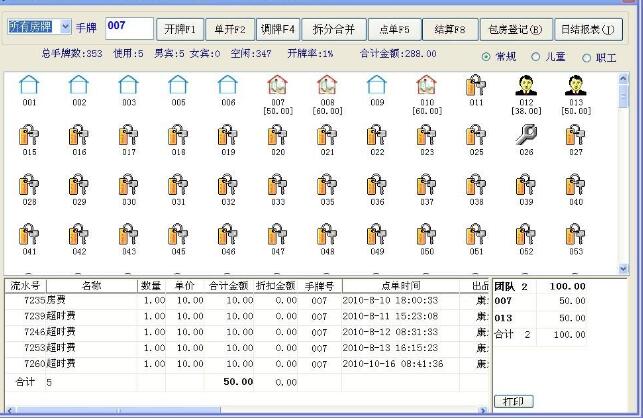Select the 常规 radio button

pyautogui.click(x=487, y=58)
